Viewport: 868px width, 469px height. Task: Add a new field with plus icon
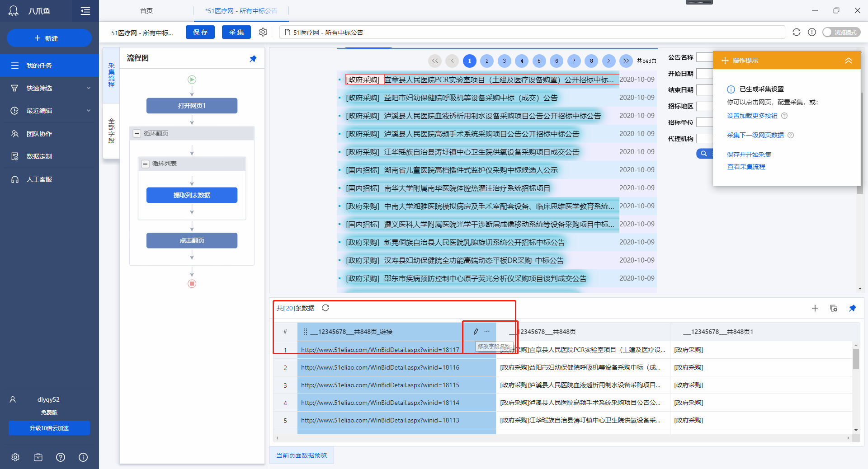[815, 308]
